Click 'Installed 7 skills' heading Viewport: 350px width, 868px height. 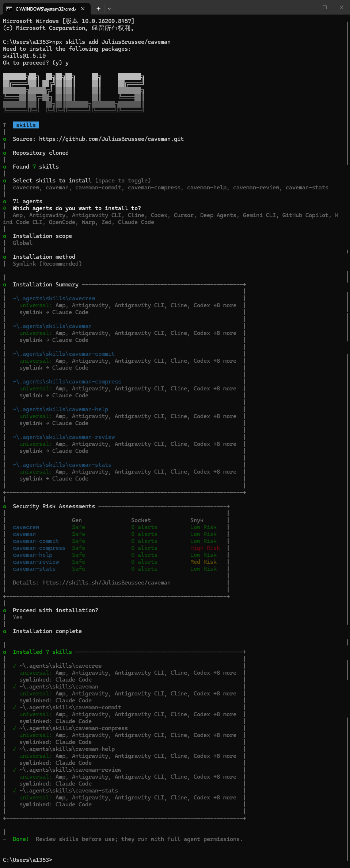(x=42, y=652)
